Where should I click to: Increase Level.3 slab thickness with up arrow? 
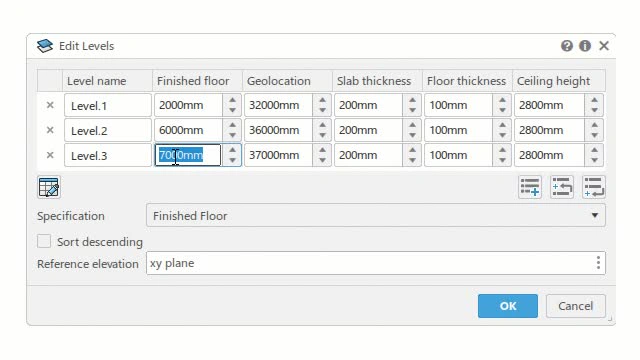(412, 150)
